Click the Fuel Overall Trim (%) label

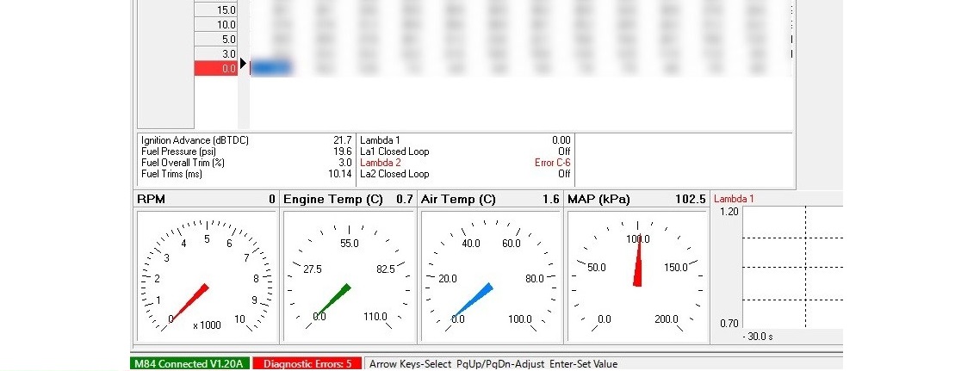pos(183,163)
